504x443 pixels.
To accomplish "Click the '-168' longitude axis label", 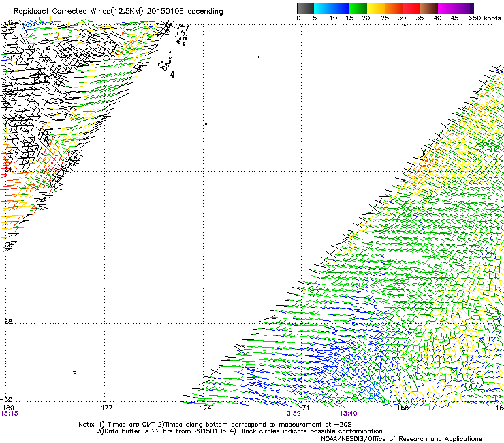I will click(400, 408).
